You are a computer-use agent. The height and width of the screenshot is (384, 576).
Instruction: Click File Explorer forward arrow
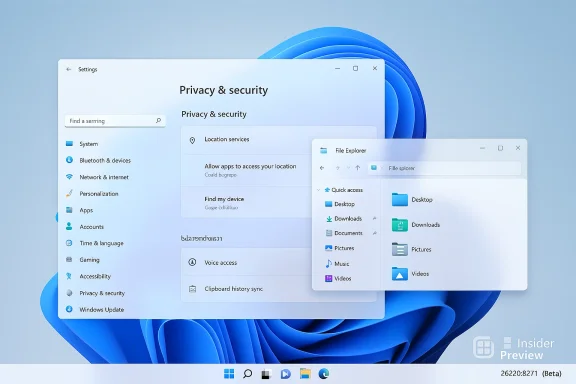point(338,168)
